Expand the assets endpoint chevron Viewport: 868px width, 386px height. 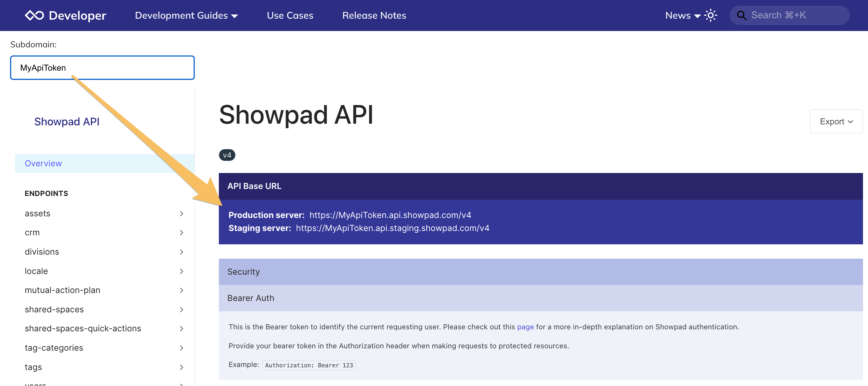182,214
